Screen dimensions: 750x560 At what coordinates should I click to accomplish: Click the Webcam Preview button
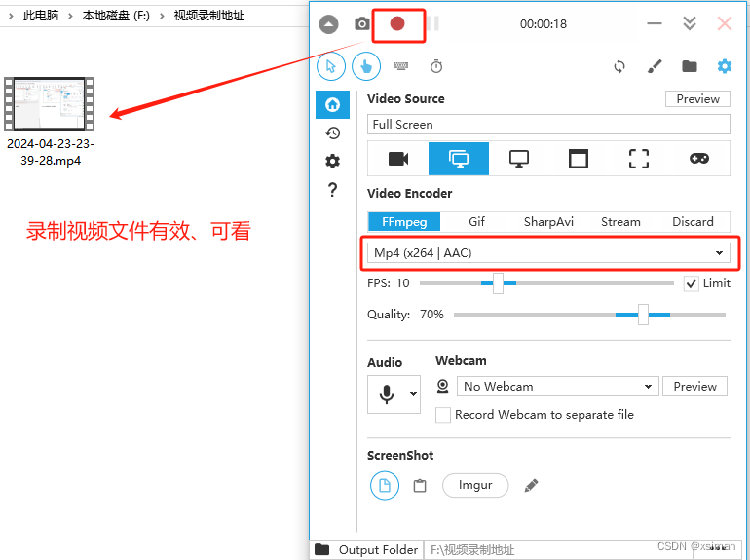(x=694, y=386)
